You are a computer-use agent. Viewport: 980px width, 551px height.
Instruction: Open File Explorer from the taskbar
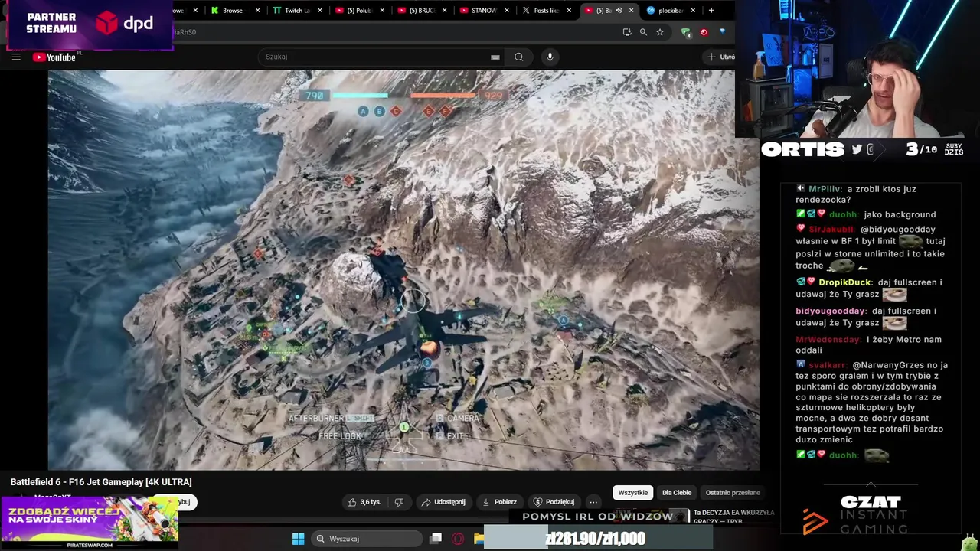click(x=479, y=539)
